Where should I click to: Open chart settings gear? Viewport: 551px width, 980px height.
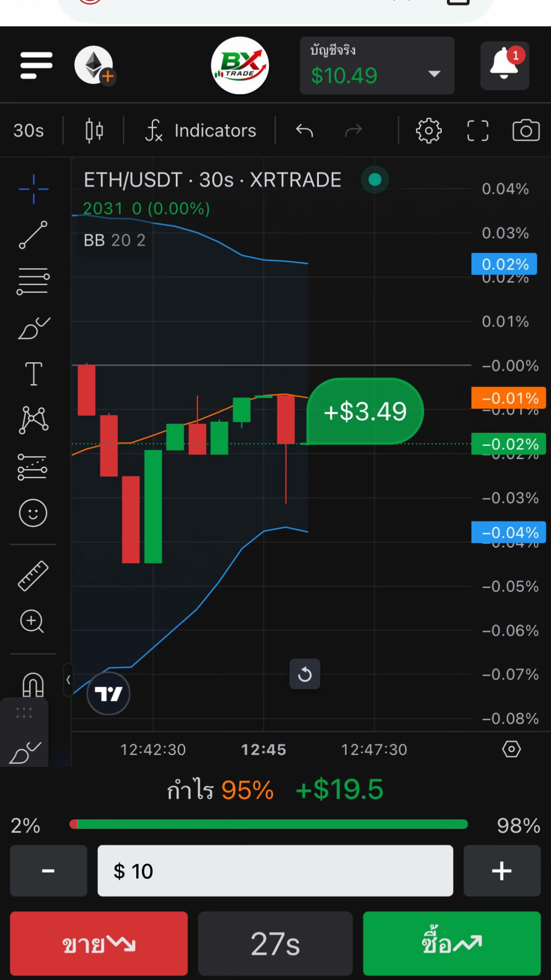pos(429,130)
